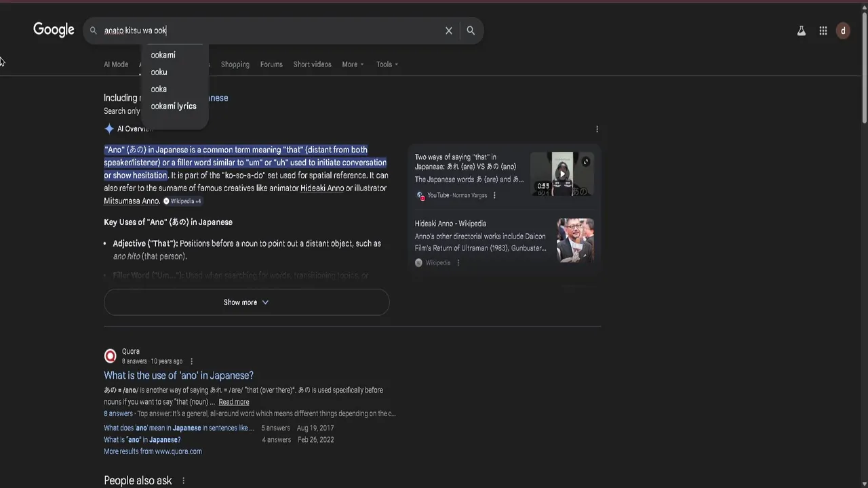This screenshot has width=868, height=488.
Task: Open 'What is the use of ano in Japanese?'
Action: click(178, 375)
